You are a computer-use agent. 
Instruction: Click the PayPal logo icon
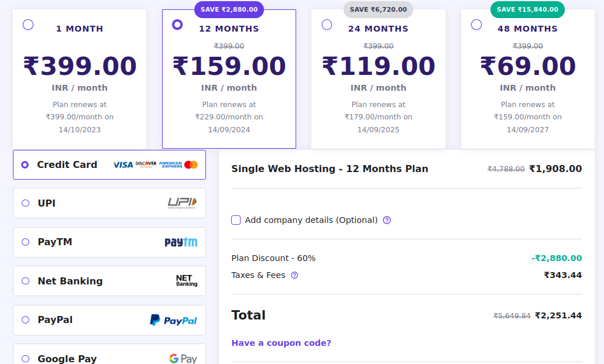[x=173, y=320]
